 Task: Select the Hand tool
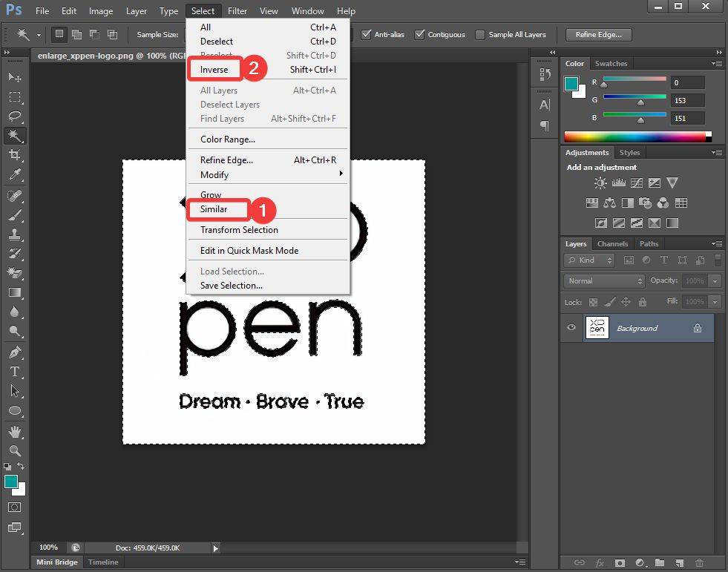(x=15, y=431)
